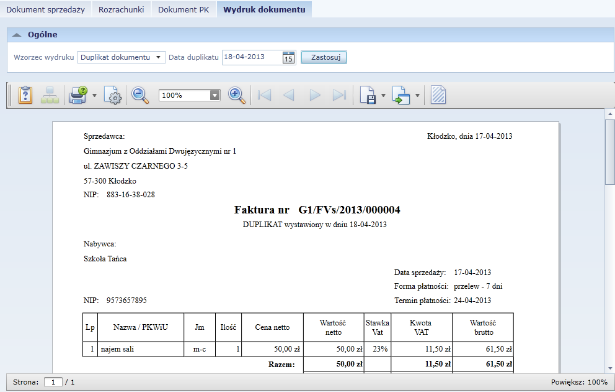Switch to the Dokument PK tab
This screenshot has width=615, height=392.
(184, 9)
